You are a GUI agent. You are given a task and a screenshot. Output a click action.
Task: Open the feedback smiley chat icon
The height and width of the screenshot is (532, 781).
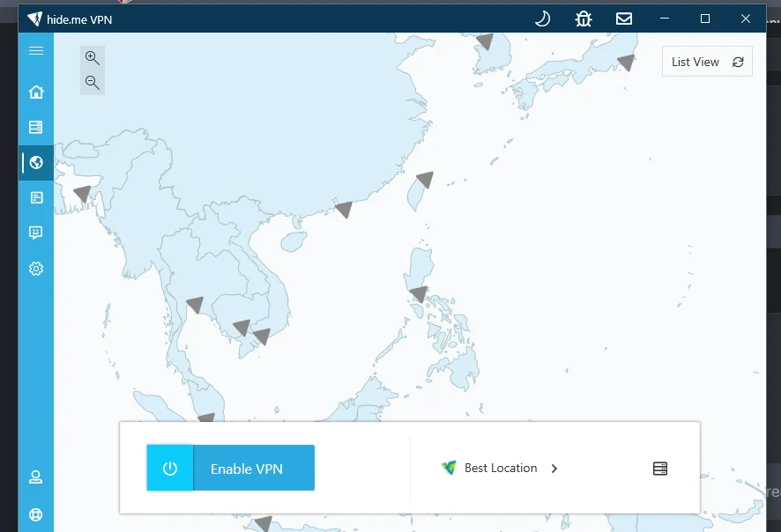[x=36, y=233]
